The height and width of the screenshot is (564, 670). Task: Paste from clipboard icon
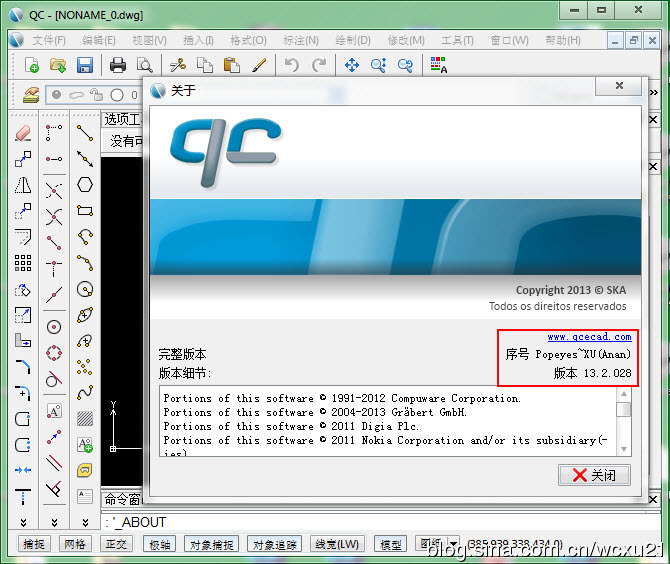click(231, 65)
